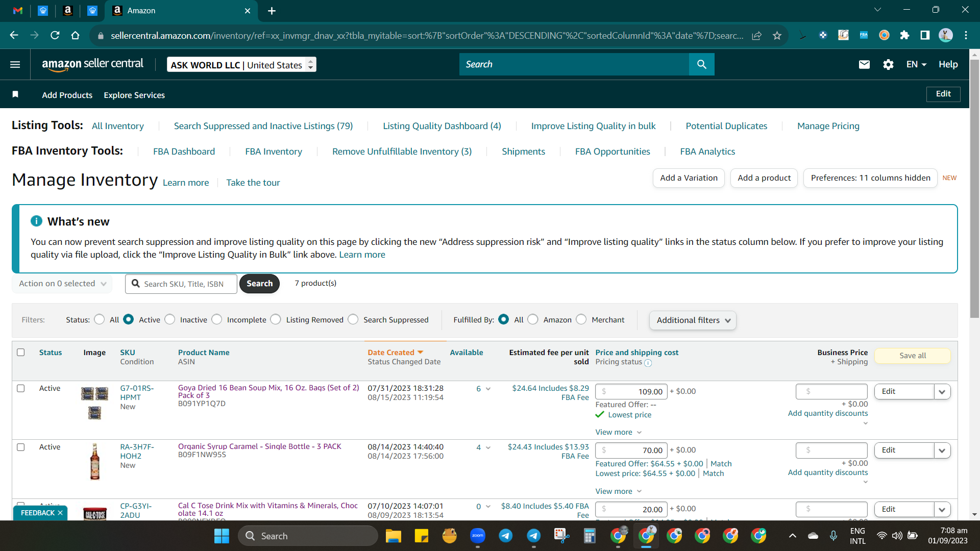Open the EN language dropdown
Image resolution: width=980 pixels, height=551 pixels.
916,64
